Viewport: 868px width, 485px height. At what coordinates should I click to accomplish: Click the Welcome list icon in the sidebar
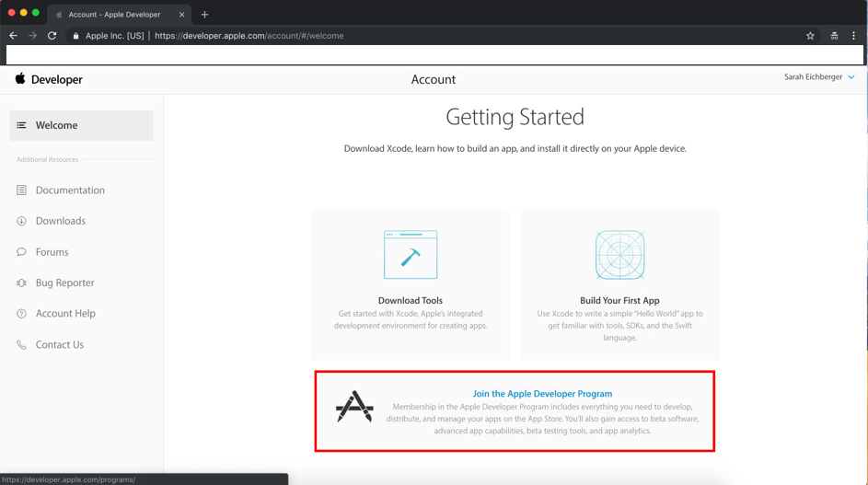[21, 125]
